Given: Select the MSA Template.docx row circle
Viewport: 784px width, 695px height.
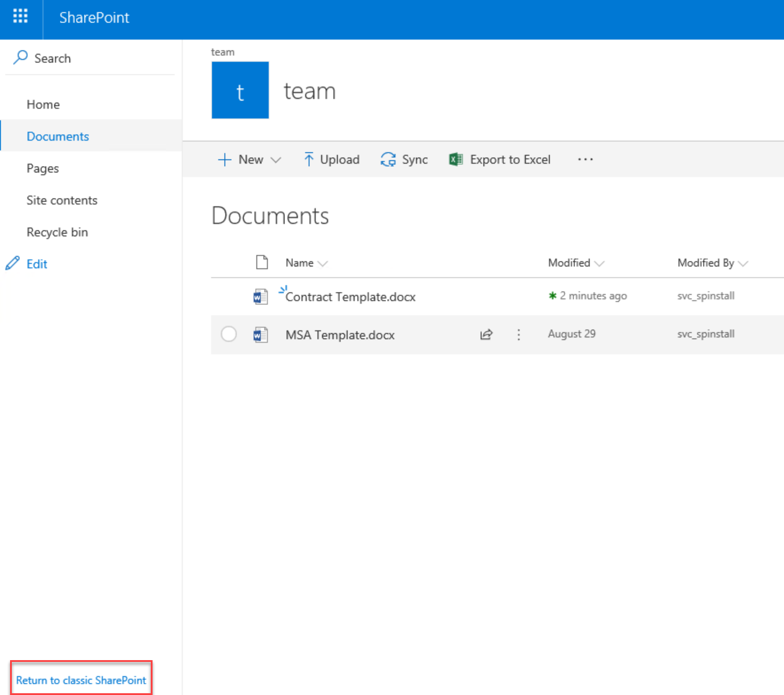Looking at the screenshot, I should coord(229,334).
